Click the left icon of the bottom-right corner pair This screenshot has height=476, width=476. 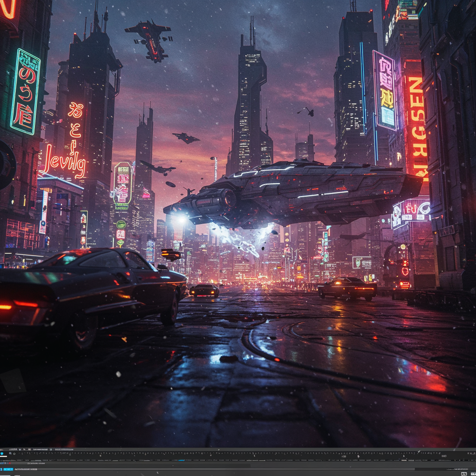pos(464,474)
